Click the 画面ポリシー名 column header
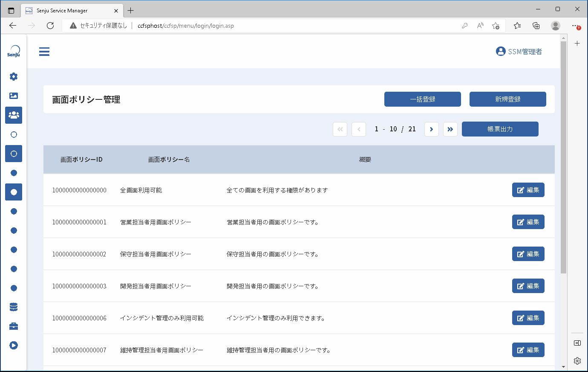588x372 pixels. coord(169,160)
